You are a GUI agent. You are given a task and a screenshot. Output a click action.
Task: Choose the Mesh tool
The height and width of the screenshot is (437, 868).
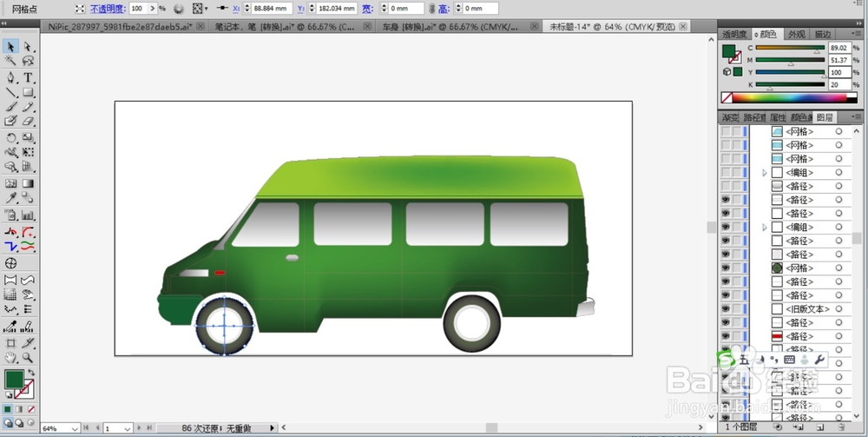[11, 183]
